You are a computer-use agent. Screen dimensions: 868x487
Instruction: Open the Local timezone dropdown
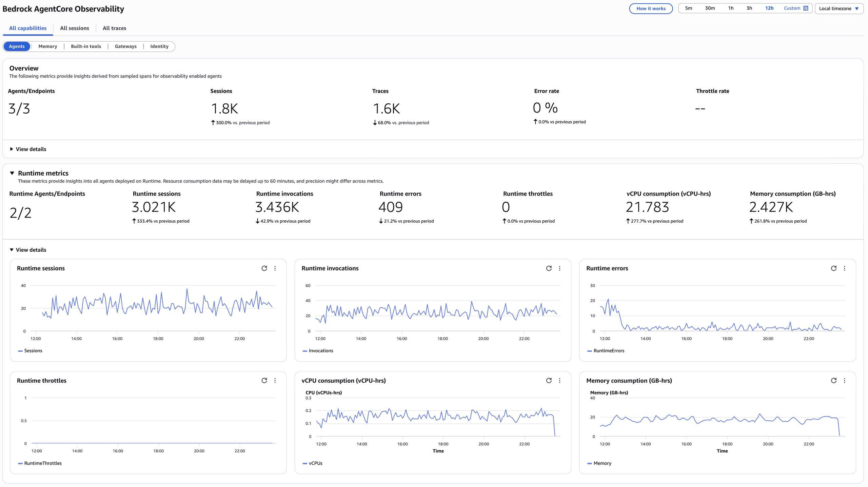coord(839,8)
